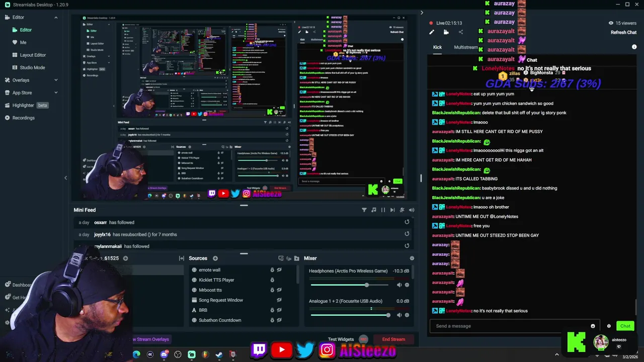Toggle visibility of emote wall source

click(279, 270)
